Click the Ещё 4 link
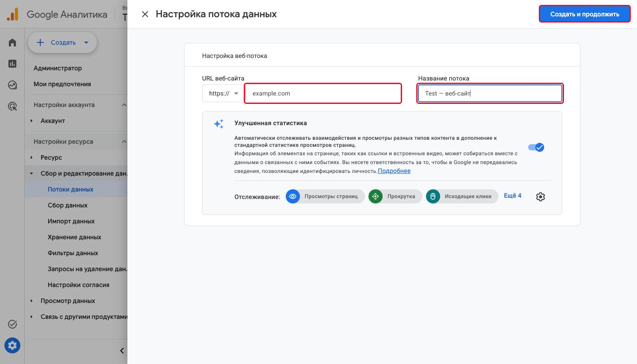Screen dimensions: 637x364 click(x=513, y=195)
